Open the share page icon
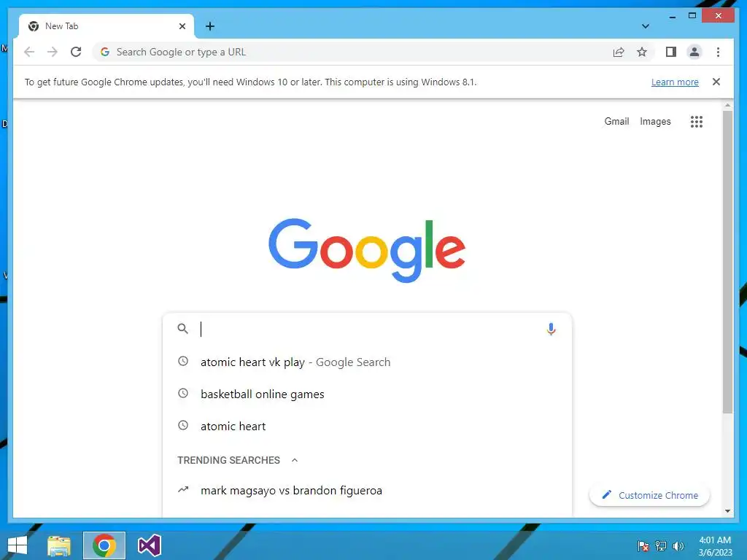This screenshot has height=560, width=747. (x=619, y=52)
